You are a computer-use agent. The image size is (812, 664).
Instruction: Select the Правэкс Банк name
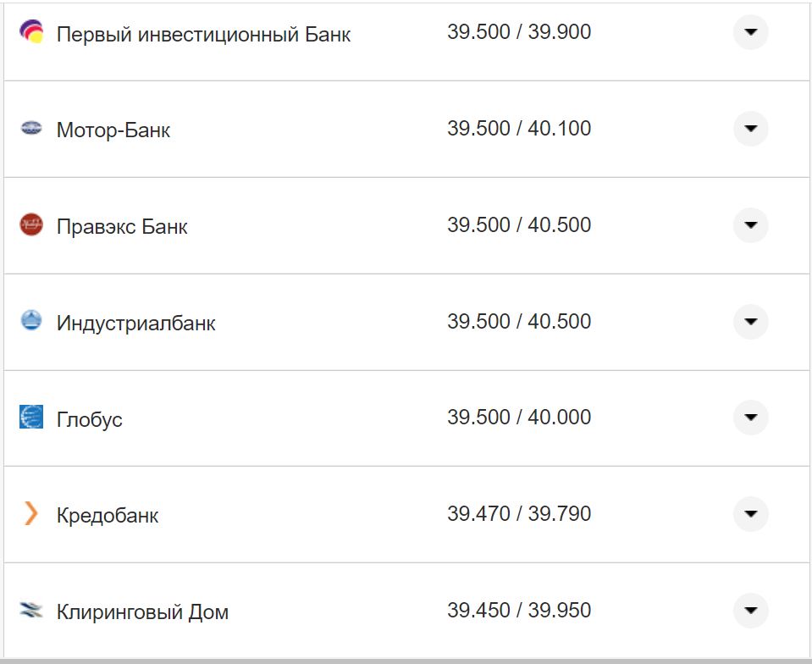(122, 225)
